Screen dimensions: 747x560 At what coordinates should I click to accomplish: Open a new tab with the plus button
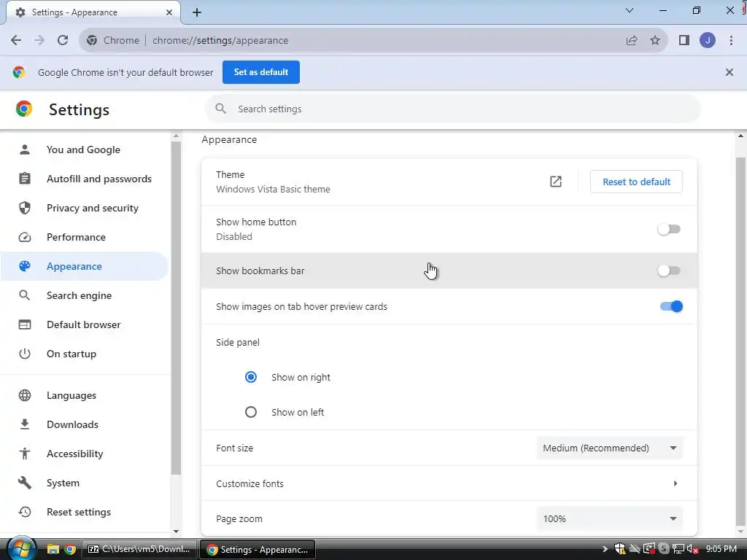(x=197, y=12)
